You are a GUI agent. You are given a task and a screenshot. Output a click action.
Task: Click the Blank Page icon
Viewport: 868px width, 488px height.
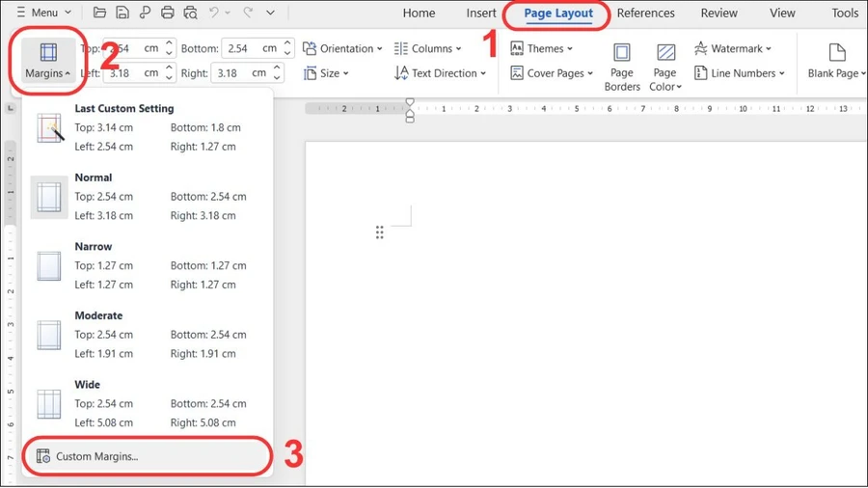(836, 53)
